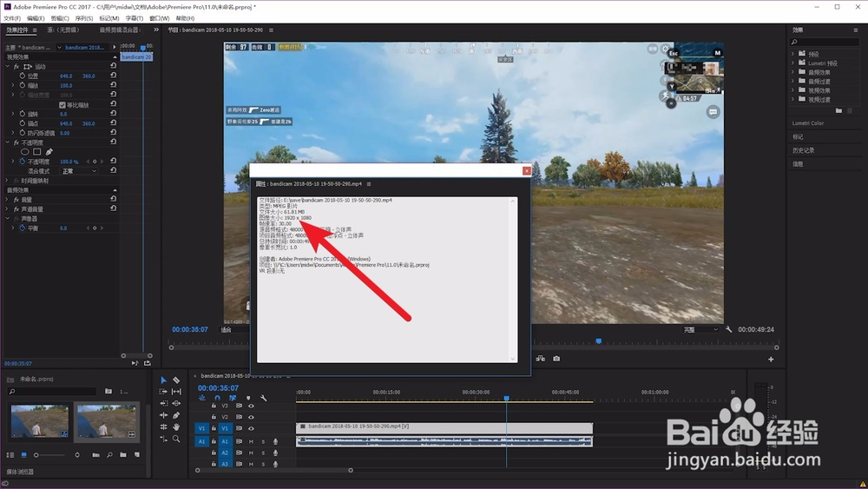The height and width of the screenshot is (489, 868).
Task: Open program monitor wrench settings
Action: click(x=728, y=329)
